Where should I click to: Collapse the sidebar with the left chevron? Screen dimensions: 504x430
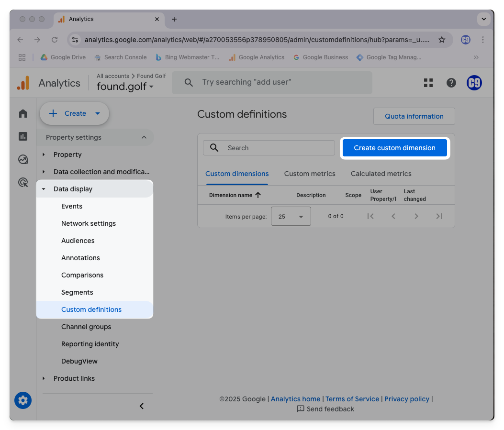pyautogui.click(x=142, y=406)
